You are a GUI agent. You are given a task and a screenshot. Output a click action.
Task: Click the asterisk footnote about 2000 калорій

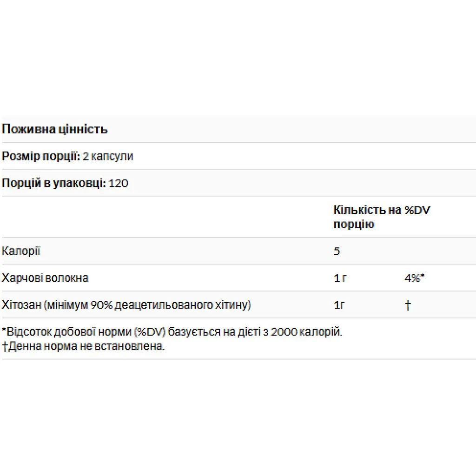point(172,332)
